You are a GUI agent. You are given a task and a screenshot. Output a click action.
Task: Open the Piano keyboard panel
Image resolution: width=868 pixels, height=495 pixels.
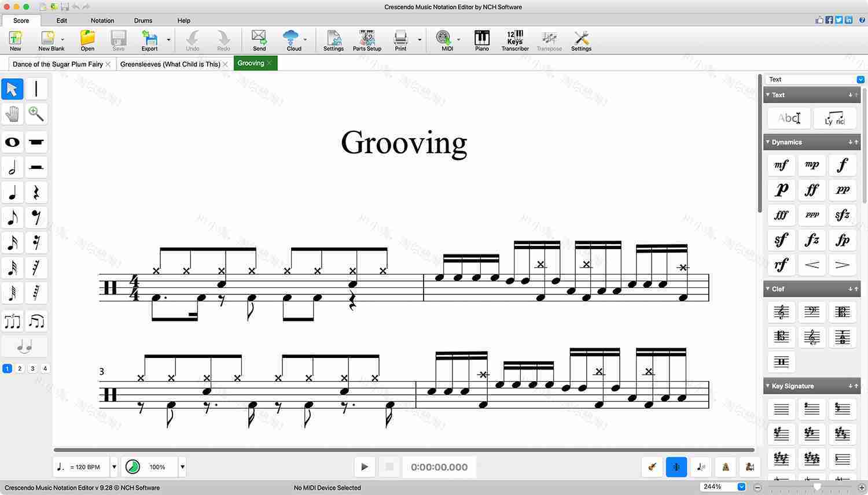click(481, 39)
